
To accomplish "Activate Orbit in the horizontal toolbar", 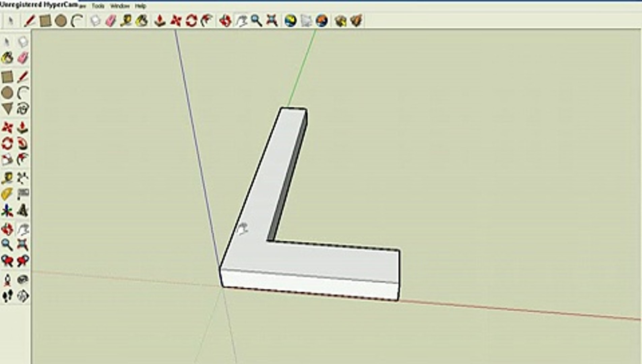I will point(225,21).
